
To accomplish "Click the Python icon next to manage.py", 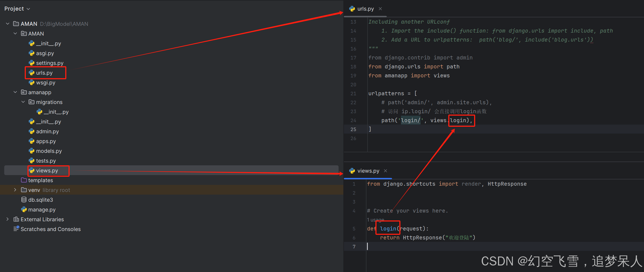I will [x=24, y=209].
